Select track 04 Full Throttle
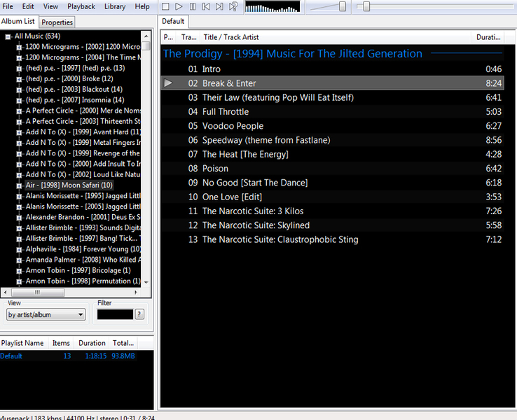The width and height of the screenshot is (517, 420). [x=332, y=112]
